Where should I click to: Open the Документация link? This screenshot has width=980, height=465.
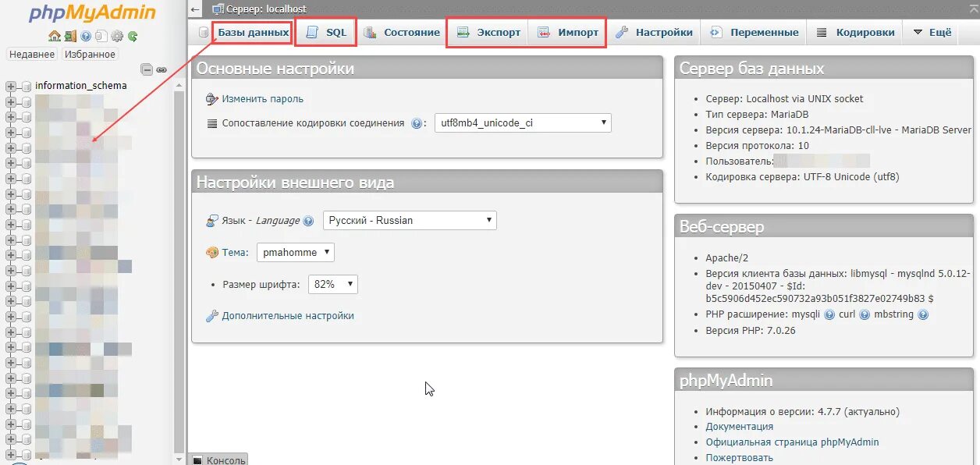[x=740, y=427]
